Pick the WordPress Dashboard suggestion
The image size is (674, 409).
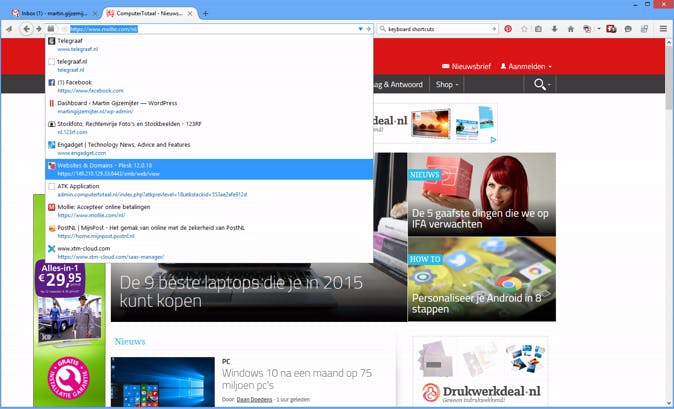[209, 107]
